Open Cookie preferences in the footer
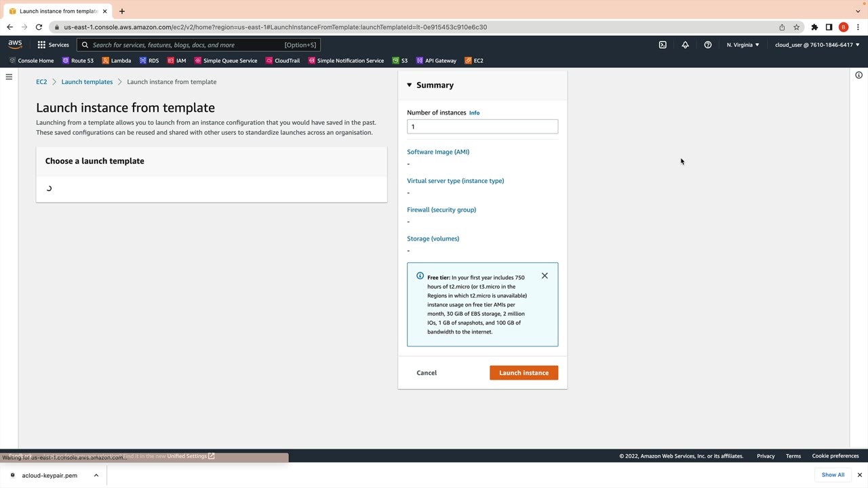The height and width of the screenshot is (488, 868). coord(835,456)
